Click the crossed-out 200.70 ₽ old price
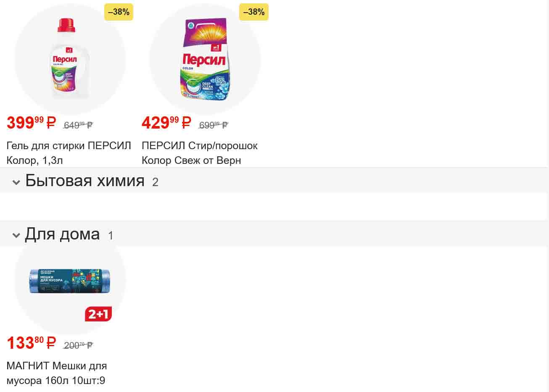 coord(78,345)
